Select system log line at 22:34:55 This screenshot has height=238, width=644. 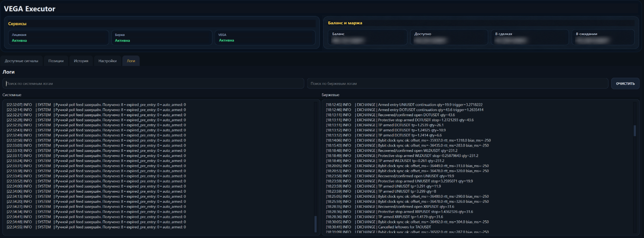point(96,227)
